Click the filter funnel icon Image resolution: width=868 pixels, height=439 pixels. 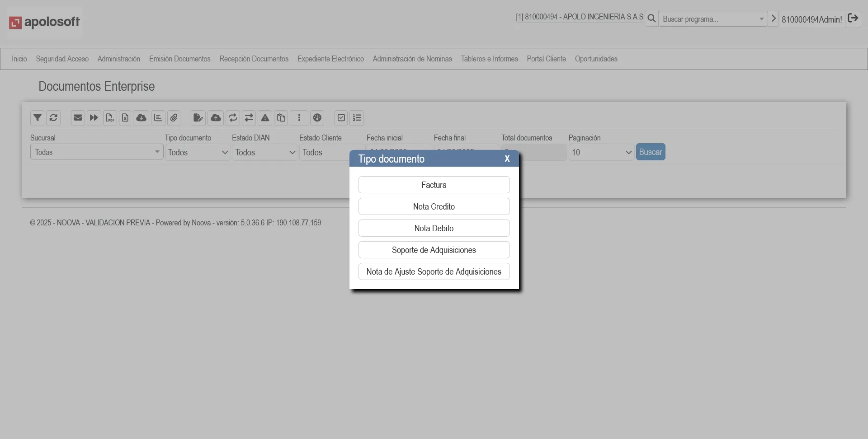coord(38,118)
